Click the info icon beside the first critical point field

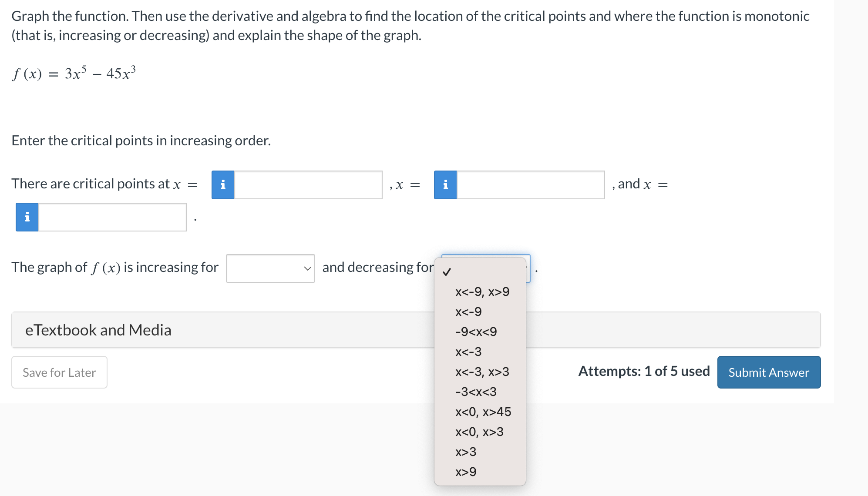tap(223, 184)
